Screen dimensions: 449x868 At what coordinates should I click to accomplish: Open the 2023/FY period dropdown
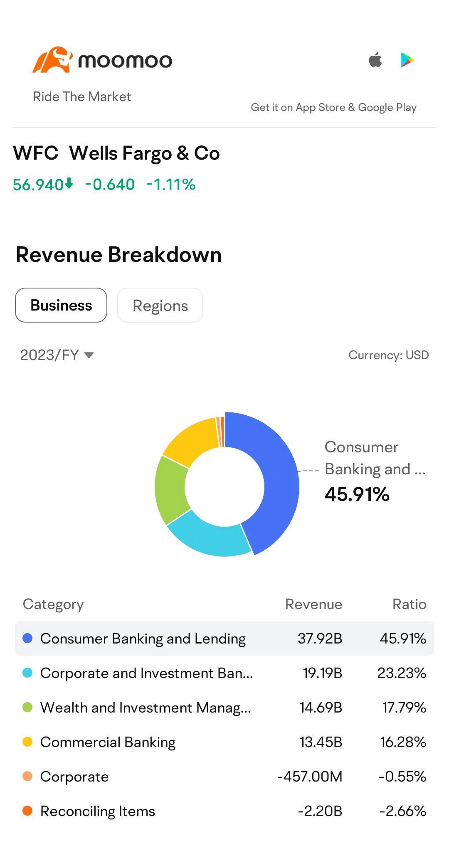[x=57, y=355]
